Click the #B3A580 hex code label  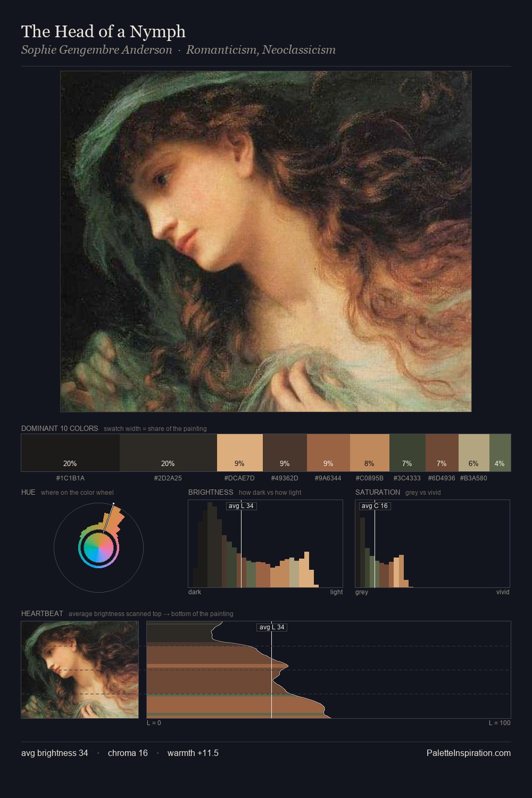(x=473, y=478)
